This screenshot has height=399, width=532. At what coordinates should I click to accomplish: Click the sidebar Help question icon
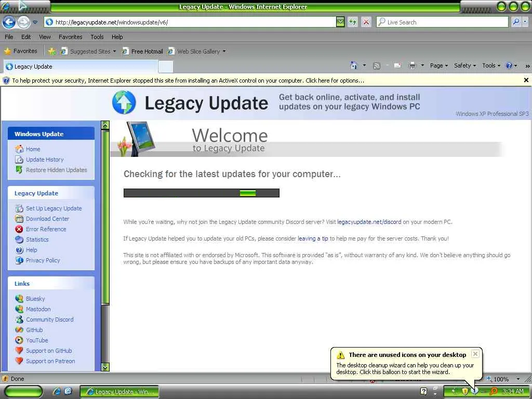19,250
